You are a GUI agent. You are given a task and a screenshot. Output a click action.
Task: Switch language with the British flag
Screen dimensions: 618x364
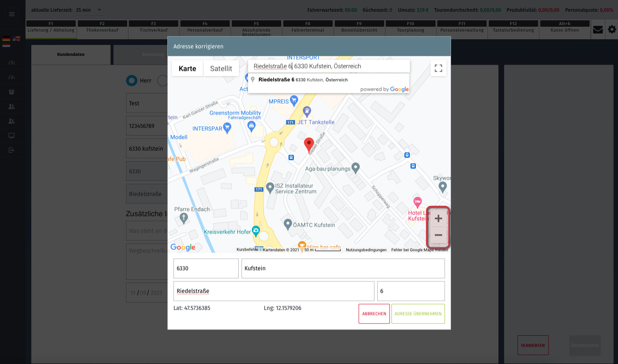tap(17, 39)
